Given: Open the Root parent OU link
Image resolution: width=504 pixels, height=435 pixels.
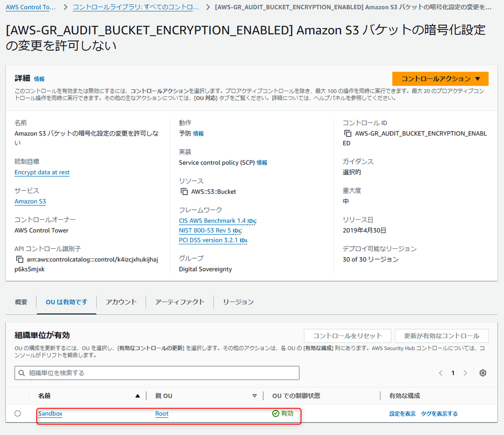Looking at the screenshot, I should coord(161,413).
